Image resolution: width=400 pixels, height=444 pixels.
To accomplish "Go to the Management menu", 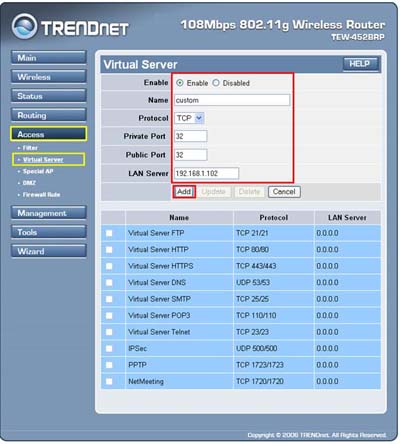I will [49, 213].
